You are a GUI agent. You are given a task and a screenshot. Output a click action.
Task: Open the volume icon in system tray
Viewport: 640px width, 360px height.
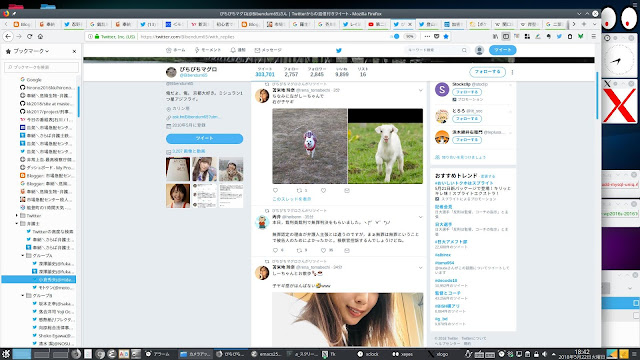pyautogui.click(x=544, y=354)
